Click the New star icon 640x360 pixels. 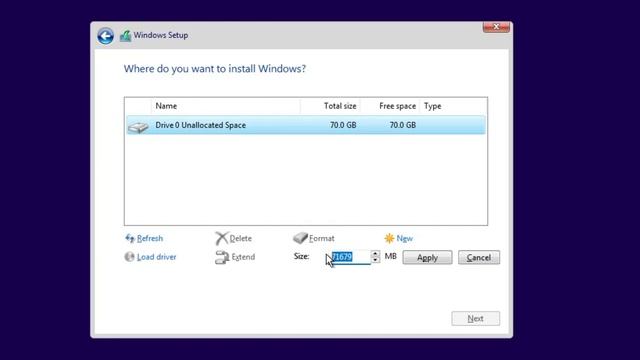(389, 238)
